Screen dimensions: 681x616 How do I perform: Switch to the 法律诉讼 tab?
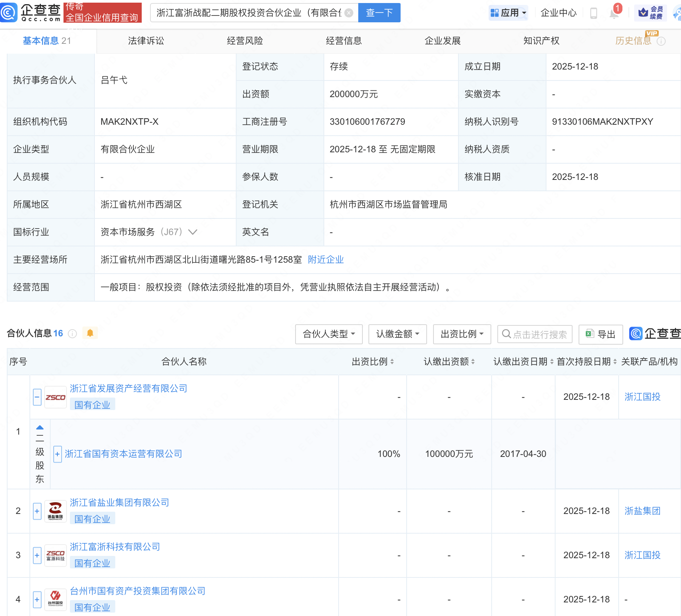[x=145, y=41]
